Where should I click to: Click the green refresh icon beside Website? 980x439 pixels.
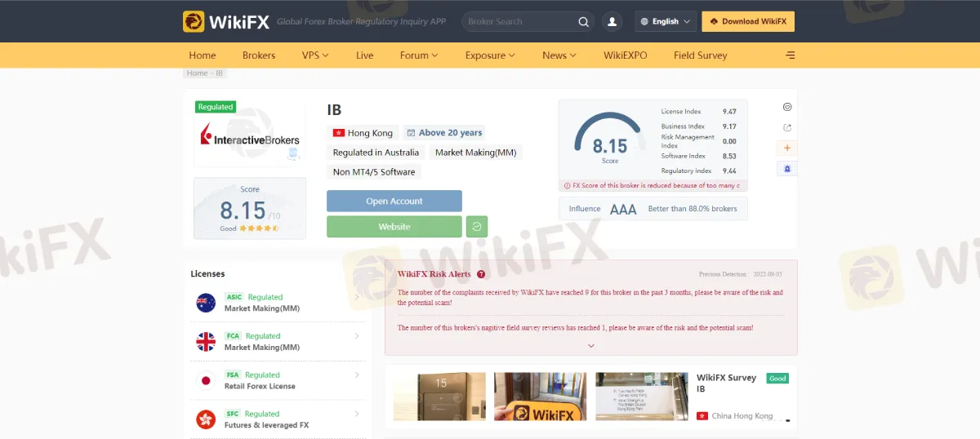coord(477,227)
